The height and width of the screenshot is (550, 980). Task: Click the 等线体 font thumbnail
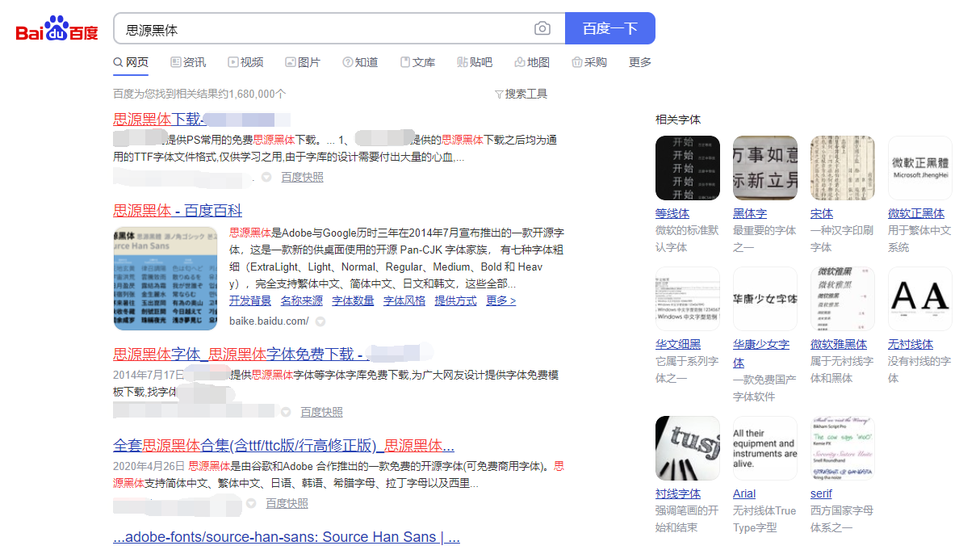click(x=688, y=168)
